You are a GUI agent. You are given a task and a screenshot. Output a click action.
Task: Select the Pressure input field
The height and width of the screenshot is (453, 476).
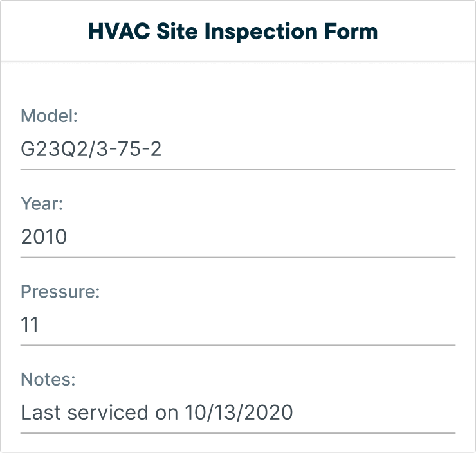coord(238,324)
